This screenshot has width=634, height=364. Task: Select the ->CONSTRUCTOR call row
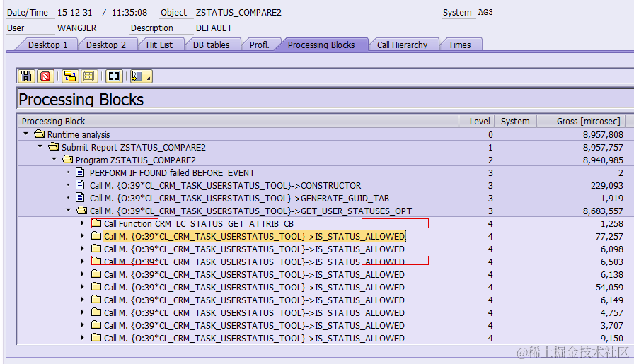(225, 185)
